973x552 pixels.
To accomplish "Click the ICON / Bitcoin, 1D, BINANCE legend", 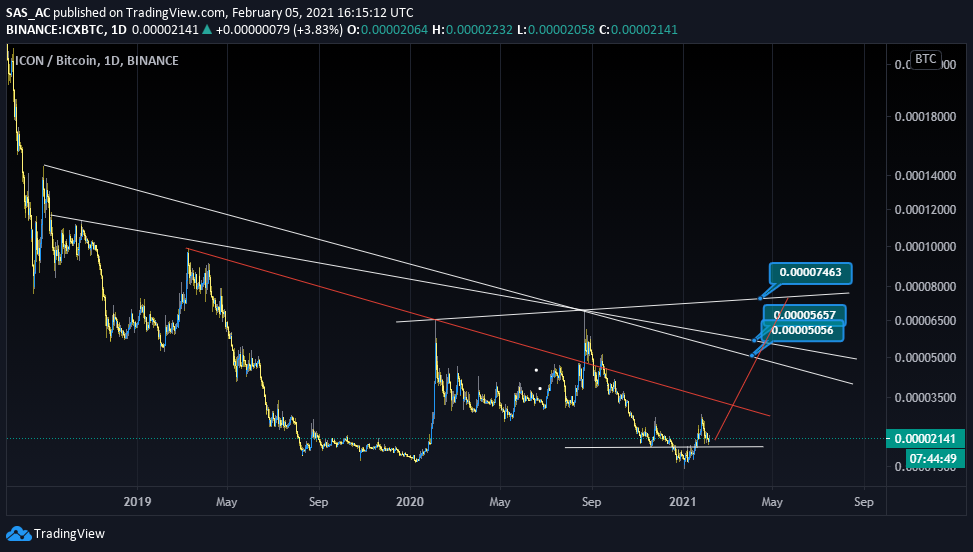I will point(97,61).
